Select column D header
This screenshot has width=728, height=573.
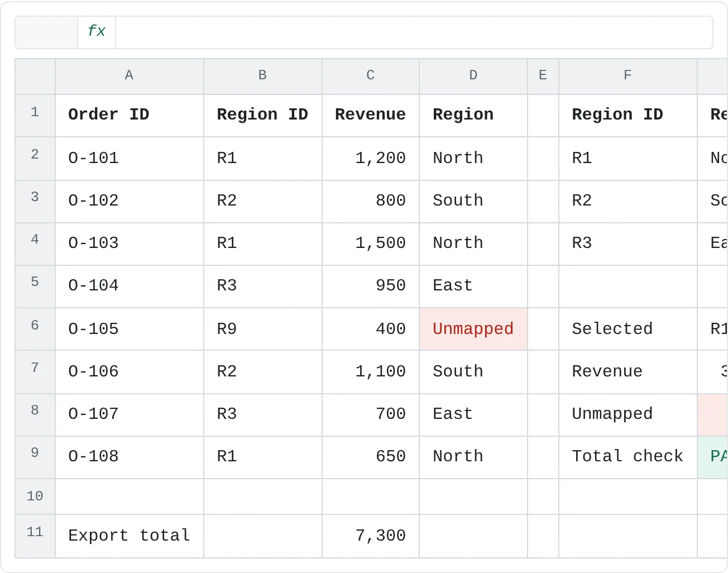[x=473, y=76]
